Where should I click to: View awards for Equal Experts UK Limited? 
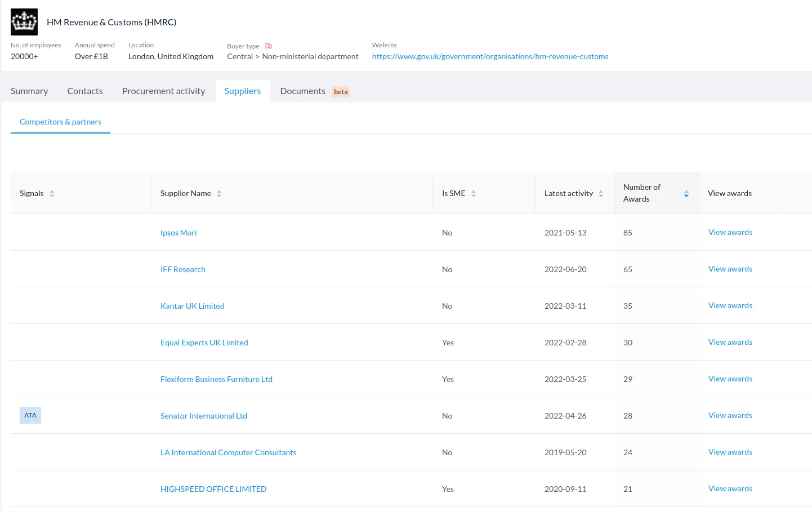pyautogui.click(x=730, y=342)
